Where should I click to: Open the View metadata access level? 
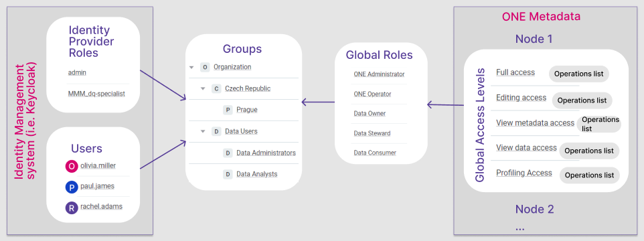[x=535, y=123]
